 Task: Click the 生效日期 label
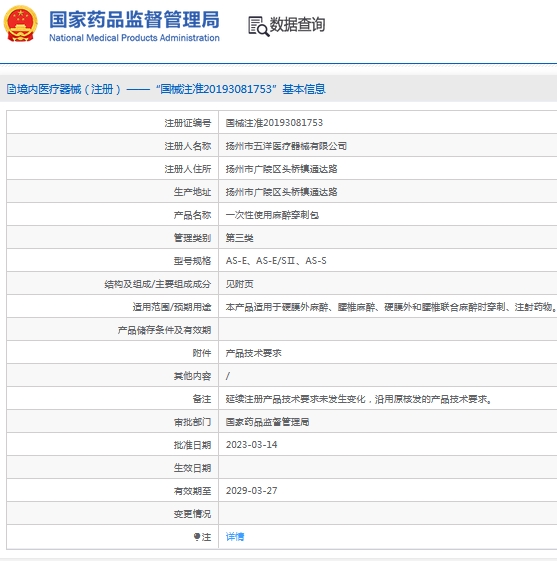(x=192, y=468)
